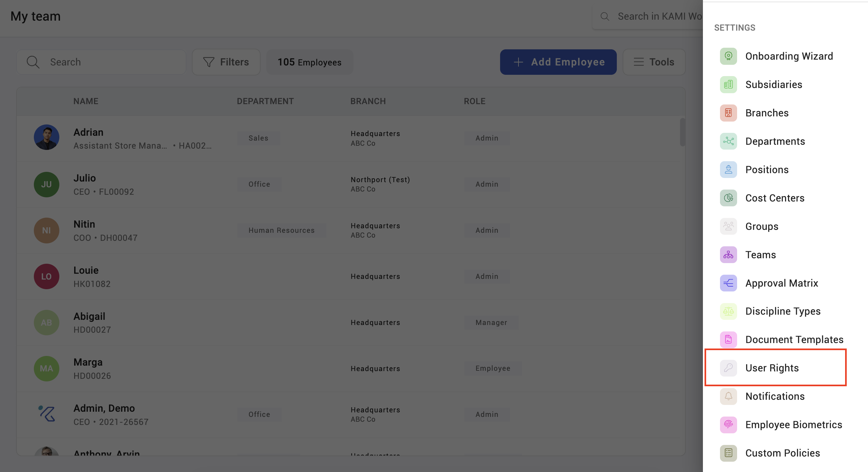Click the Groups people icon
The height and width of the screenshot is (472, 868).
728,226
